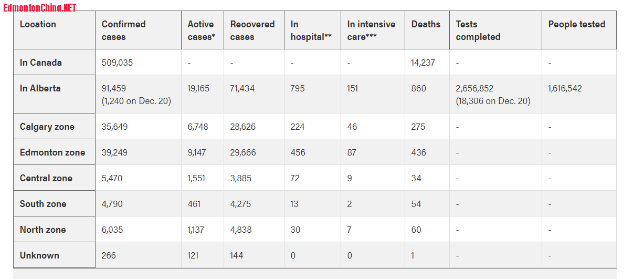Select the In hospital** column header

click(x=311, y=30)
